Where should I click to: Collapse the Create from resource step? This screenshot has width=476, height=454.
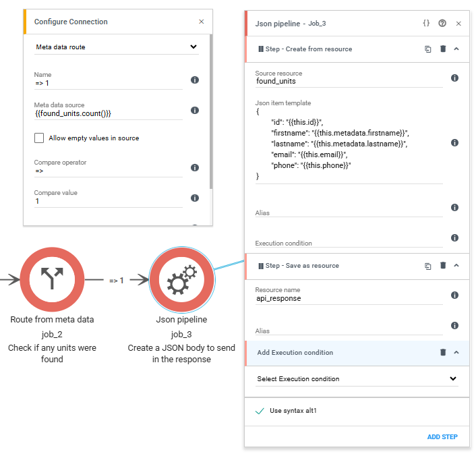456,49
